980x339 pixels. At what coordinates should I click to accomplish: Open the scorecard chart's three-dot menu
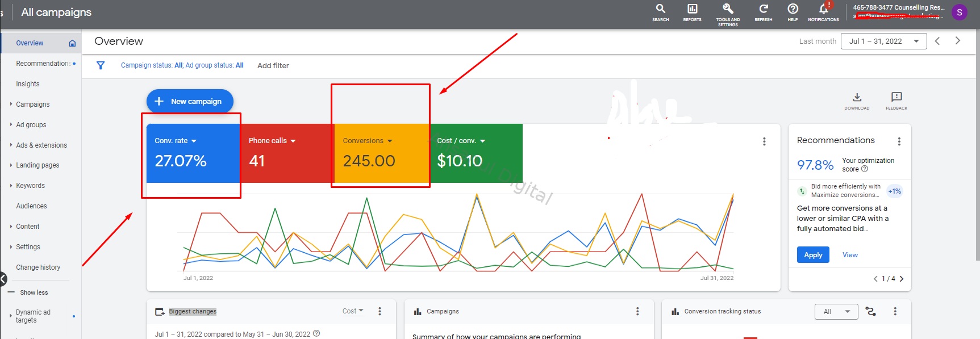click(x=764, y=141)
